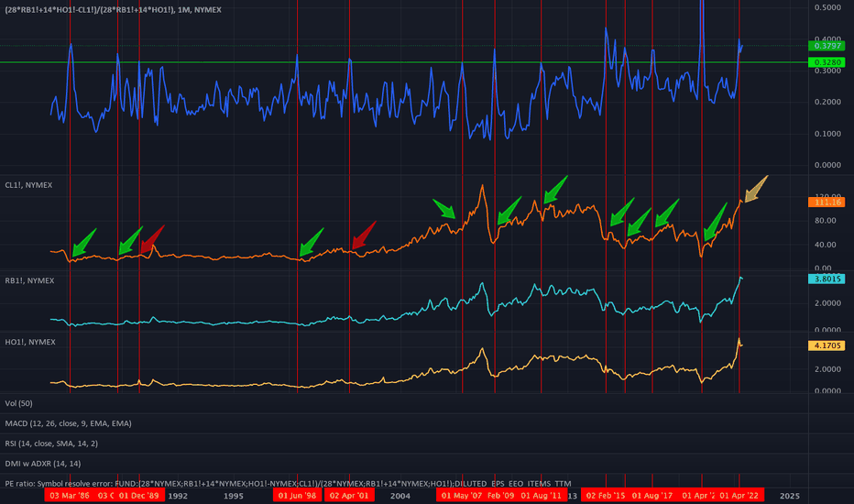Click the orange 111.16 crude oil price label
The width and height of the screenshot is (854, 504).
[x=827, y=203]
